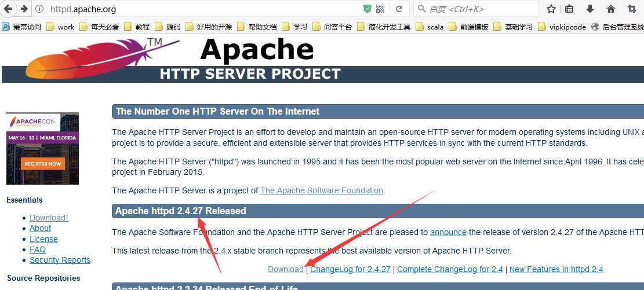
Task: Show bookmarks list icon
Action: point(569,9)
